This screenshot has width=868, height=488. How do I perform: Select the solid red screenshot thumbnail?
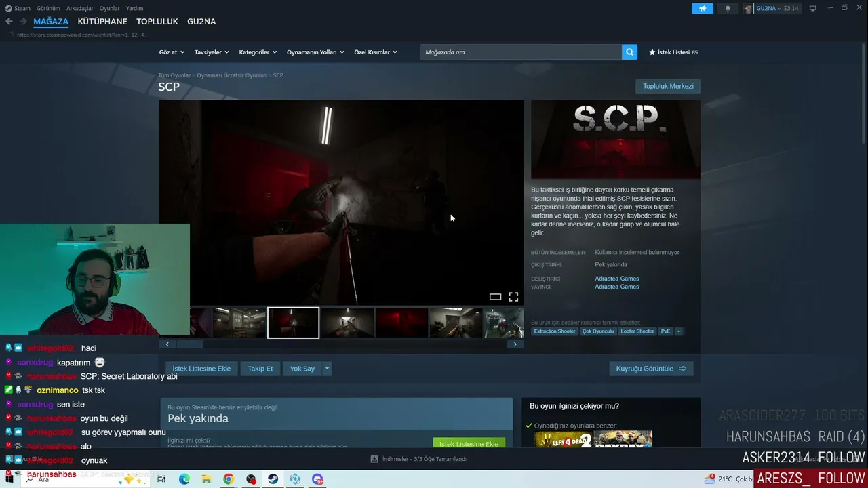pos(401,323)
